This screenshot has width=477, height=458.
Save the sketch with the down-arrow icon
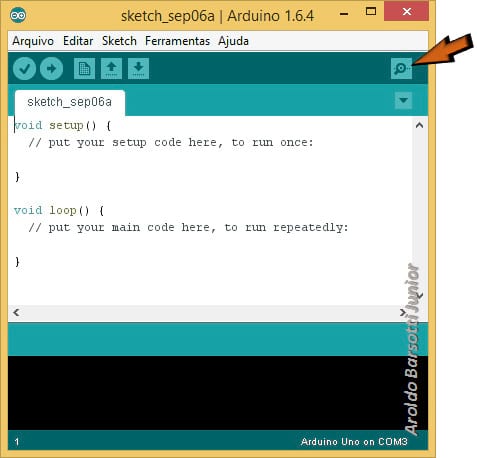click(x=138, y=69)
